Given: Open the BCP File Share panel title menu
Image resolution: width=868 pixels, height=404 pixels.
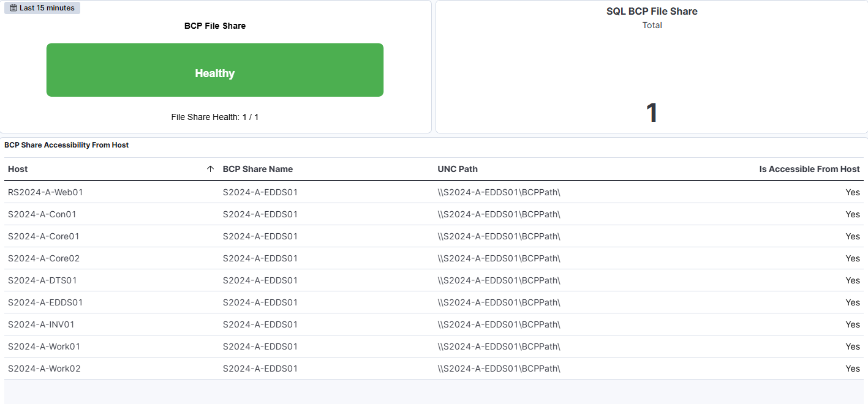Looking at the screenshot, I should pos(214,26).
